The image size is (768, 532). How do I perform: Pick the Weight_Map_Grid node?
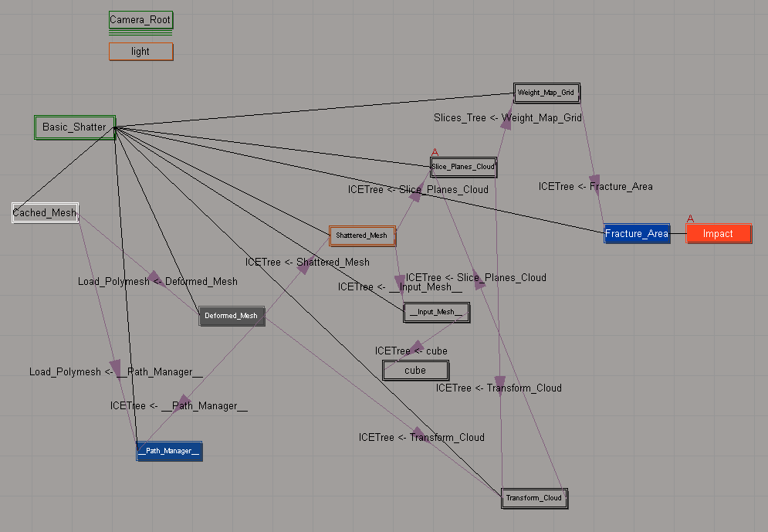pos(546,93)
